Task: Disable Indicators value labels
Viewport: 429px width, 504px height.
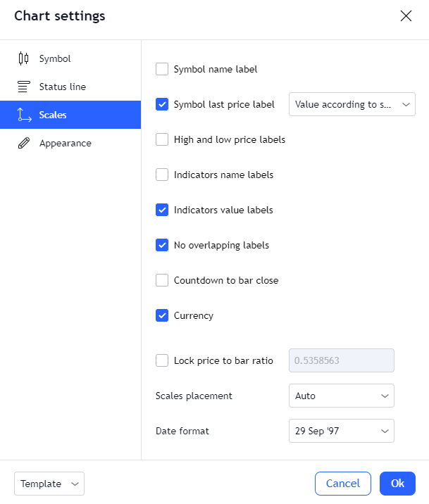Action: (162, 210)
